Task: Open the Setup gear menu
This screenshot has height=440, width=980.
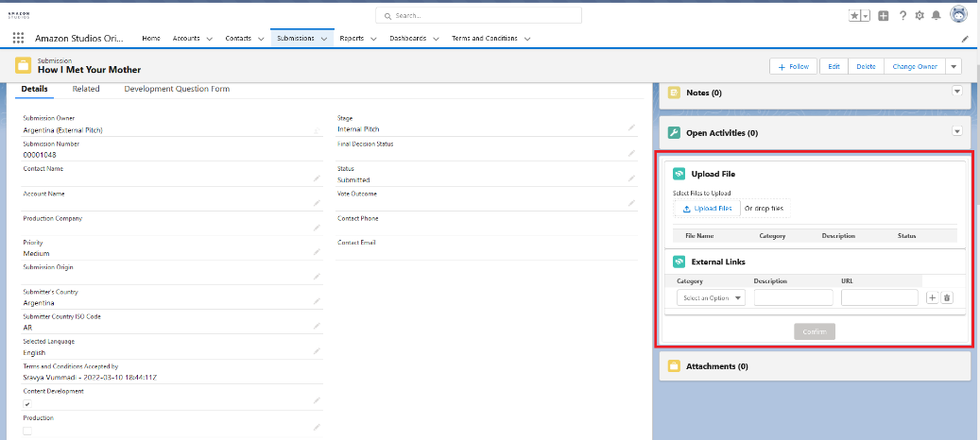Action: click(920, 16)
